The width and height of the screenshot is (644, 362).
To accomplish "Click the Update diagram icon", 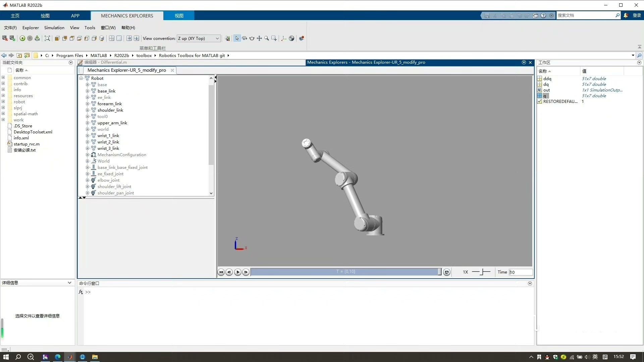I will (x=37, y=39).
